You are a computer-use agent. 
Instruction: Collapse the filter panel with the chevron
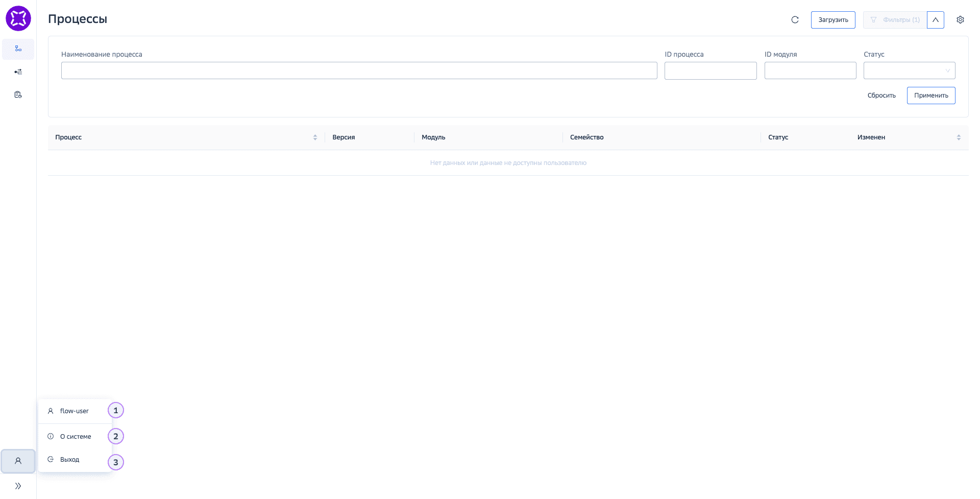click(x=936, y=19)
